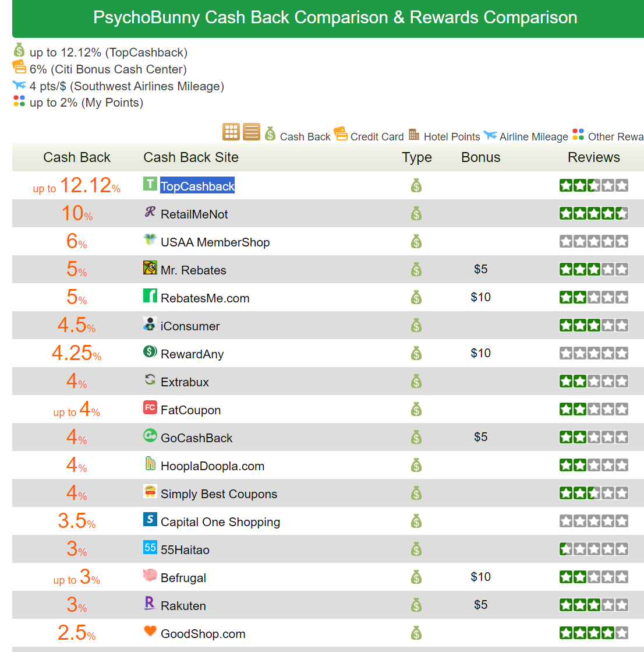Open the TopCashback site link

tap(197, 186)
